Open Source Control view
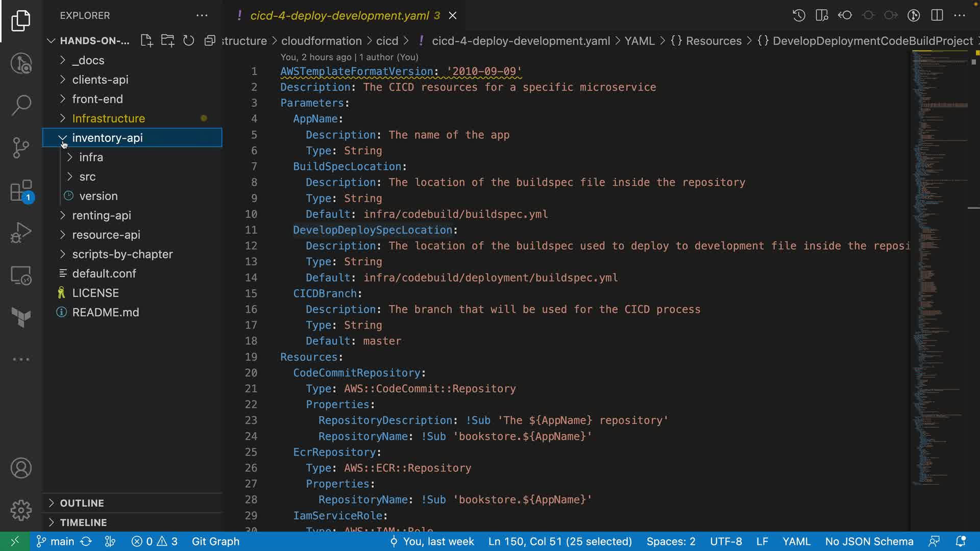The height and width of the screenshot is (551, 980). click(x=21, y=148)
